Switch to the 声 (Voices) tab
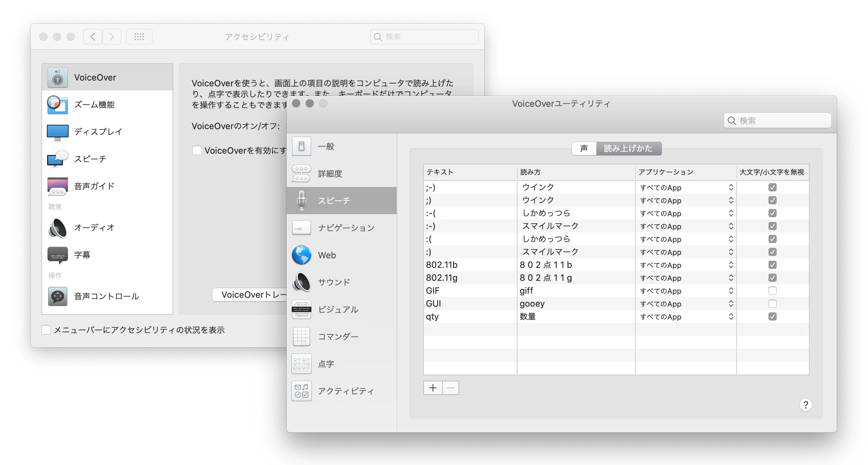868x465 pixels. [584, 149]
